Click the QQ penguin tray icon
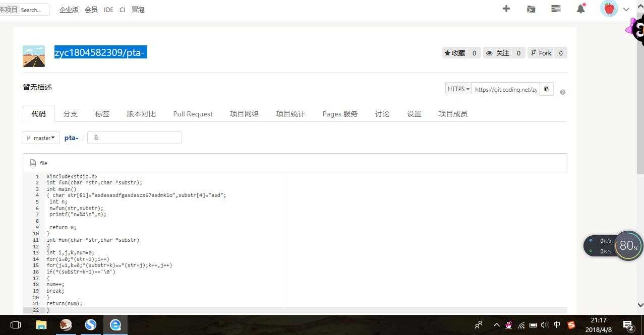Screen dimensions: 644x335 [509, 325]
